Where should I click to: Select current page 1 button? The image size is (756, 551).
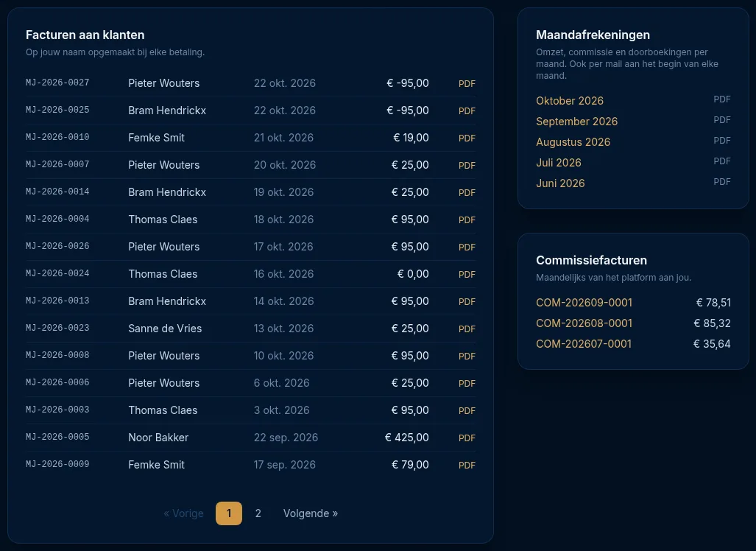(229, 513)
